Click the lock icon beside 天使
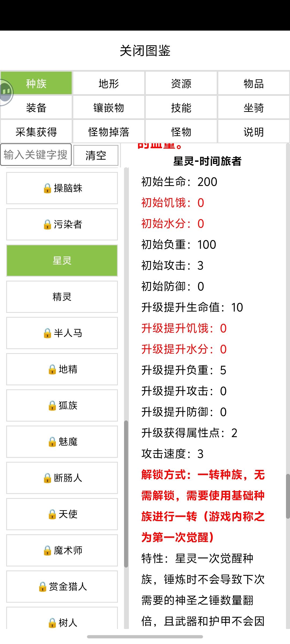Viewport: 290px width, 644px height. [52, 514]
